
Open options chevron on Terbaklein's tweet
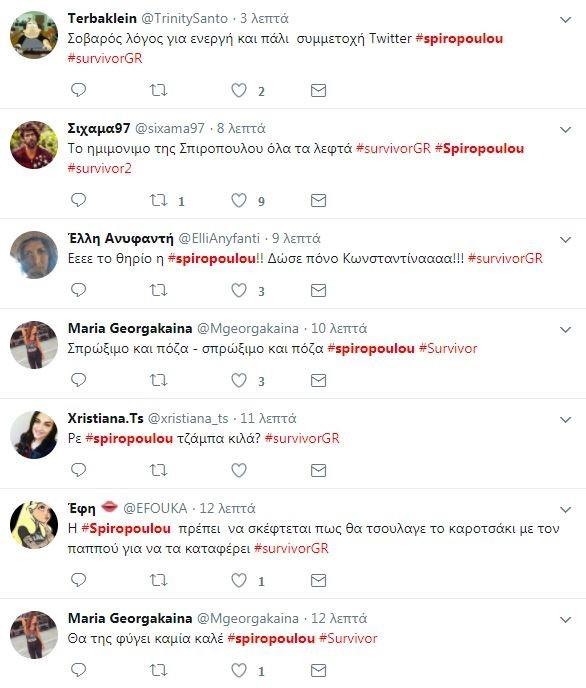point(565,20)
